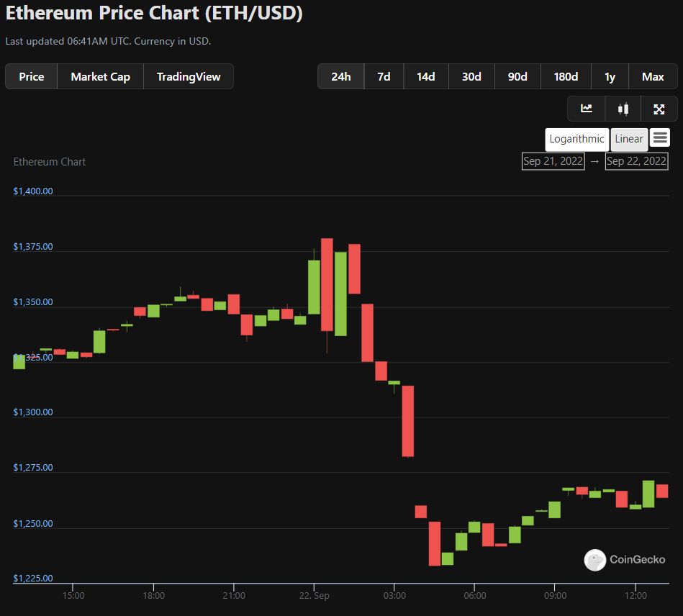Image resolution: width=683 pixels, height=616 pixels.
Task: Switch to line chart view icon
Action: [x=587, y=109]
